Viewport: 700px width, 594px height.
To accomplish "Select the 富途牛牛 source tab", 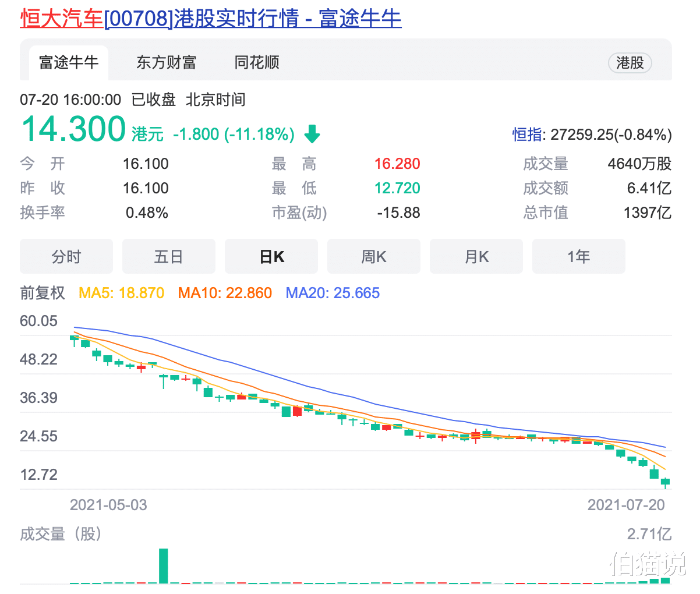I will 69,62.
